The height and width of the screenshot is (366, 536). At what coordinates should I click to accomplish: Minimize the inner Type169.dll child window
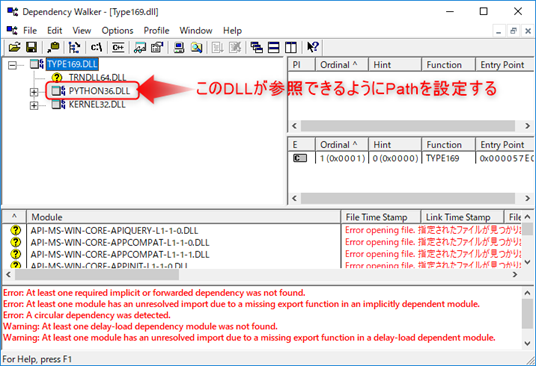tap(499, 31)
